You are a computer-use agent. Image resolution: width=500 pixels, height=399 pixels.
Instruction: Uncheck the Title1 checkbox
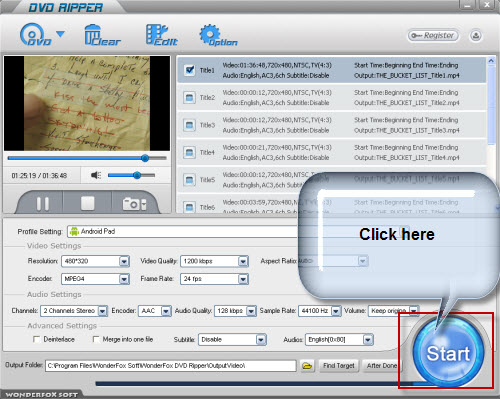(190, 70)
